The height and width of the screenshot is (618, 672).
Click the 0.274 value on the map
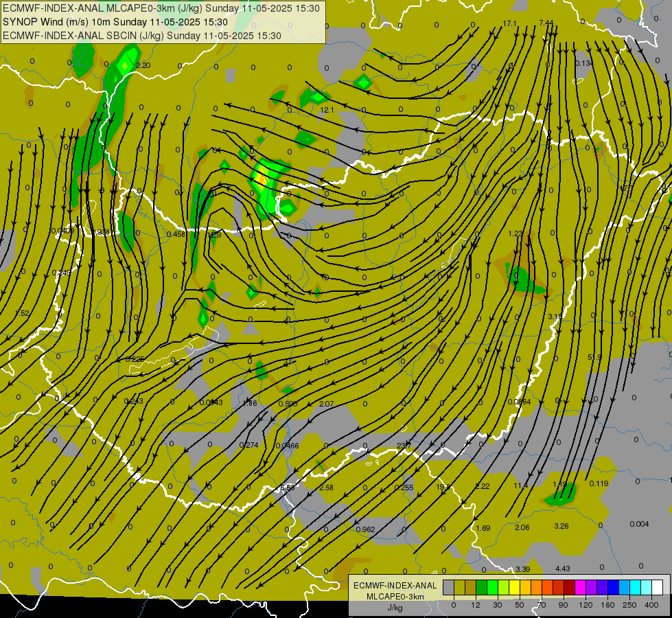pos(249,445)
